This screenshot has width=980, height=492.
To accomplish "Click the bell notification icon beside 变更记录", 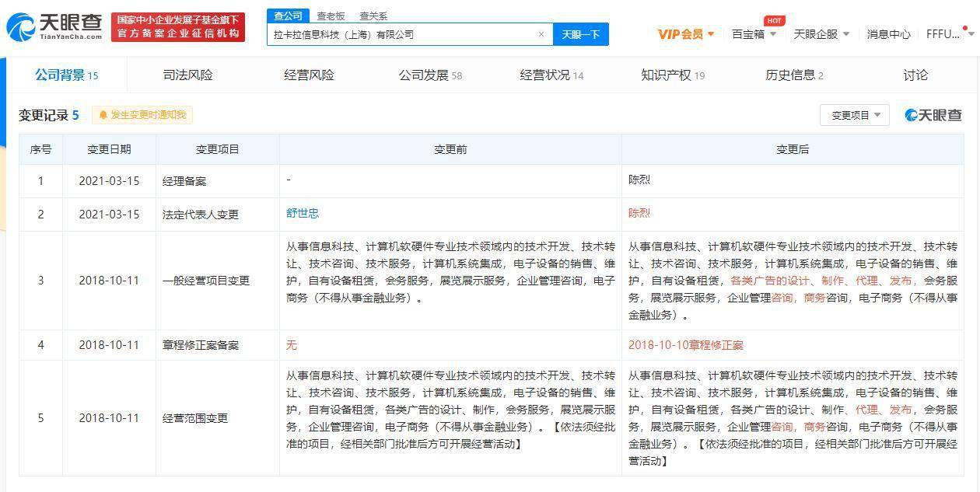I will click(103, 115).
